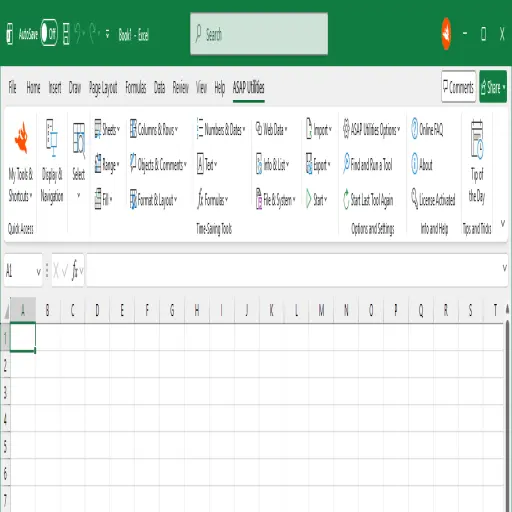Click the Comments button
Viewport: 512px width, 512px height.
(458, 87)
